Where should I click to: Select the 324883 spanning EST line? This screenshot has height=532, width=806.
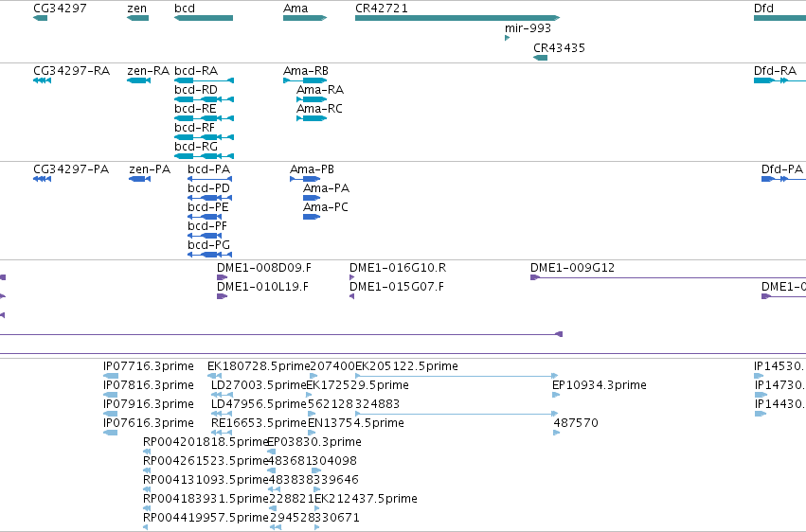(x=457, y=414)
